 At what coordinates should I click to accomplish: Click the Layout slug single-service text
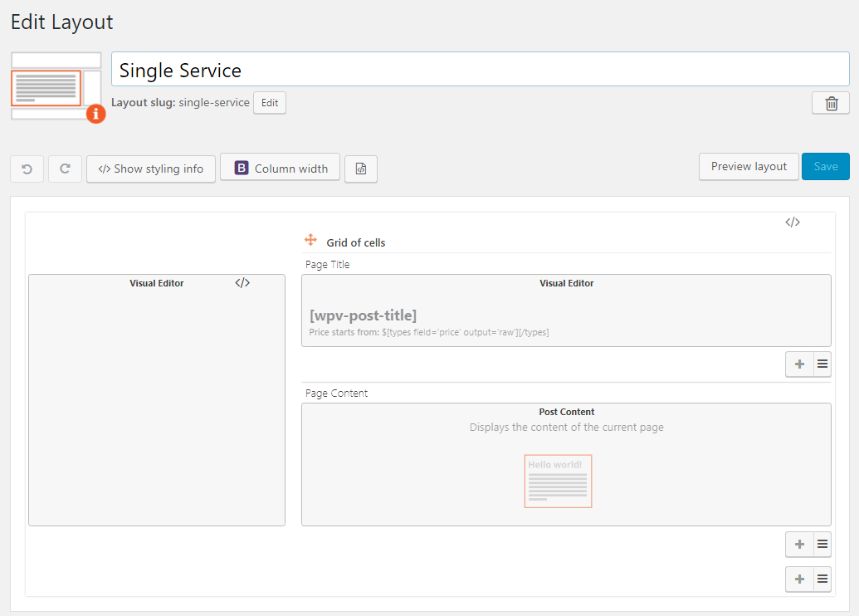tap(180, 102)
